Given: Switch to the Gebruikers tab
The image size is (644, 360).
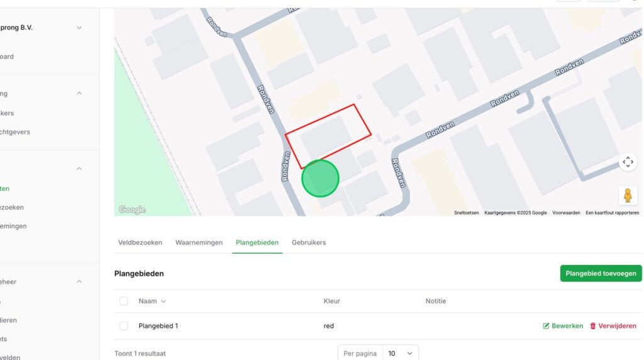Looking at the screenshot, I should coord(309,242).
